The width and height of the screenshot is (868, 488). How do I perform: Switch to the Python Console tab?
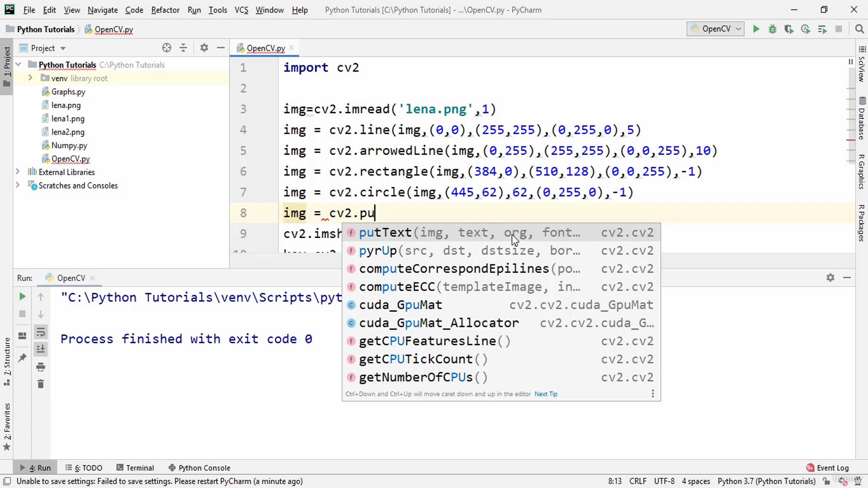[x=199, y=468]
